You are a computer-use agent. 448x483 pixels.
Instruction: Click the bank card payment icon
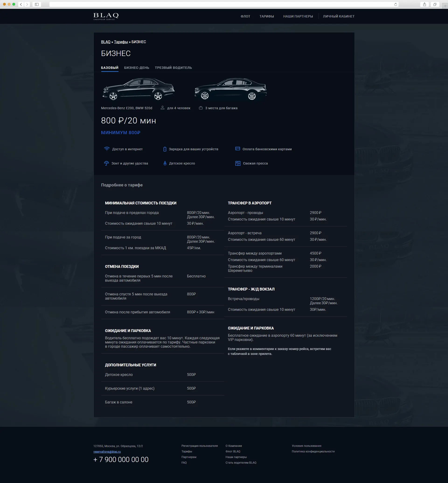[x=237, y=149]
